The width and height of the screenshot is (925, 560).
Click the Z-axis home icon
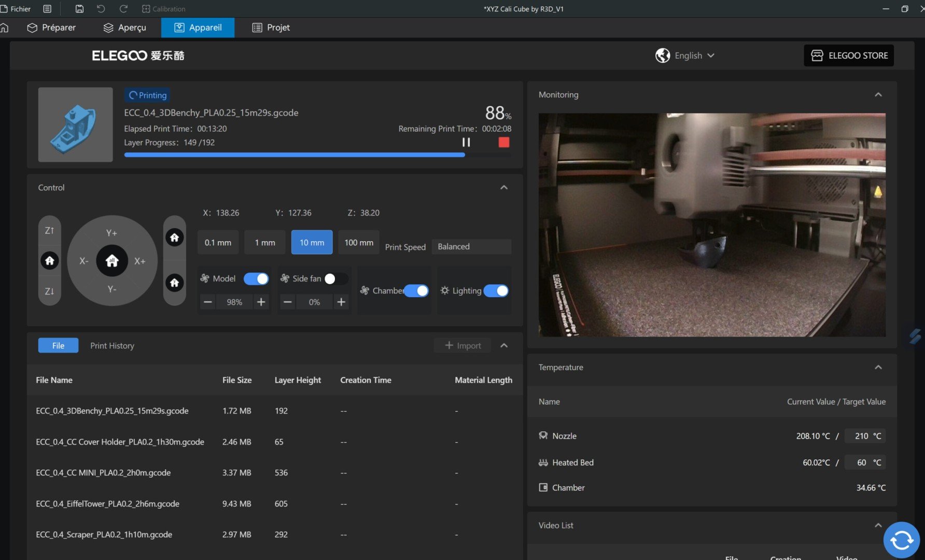[50, 260]
